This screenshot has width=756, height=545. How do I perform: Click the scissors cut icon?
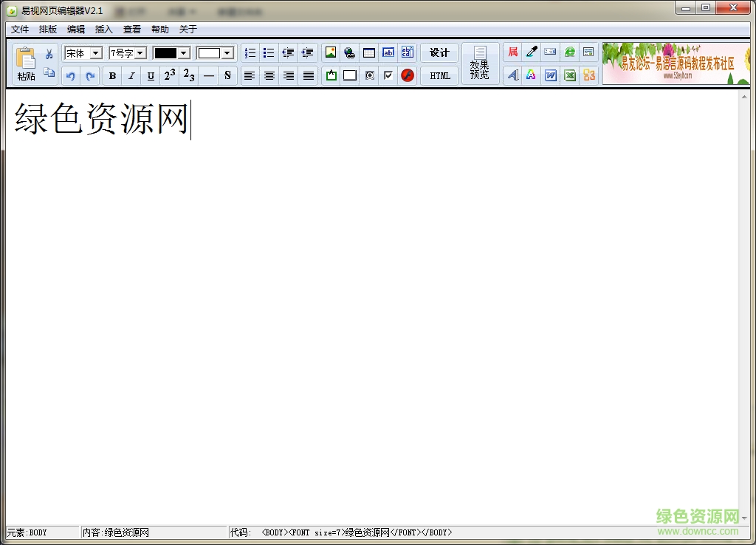[x=49, y=54]
